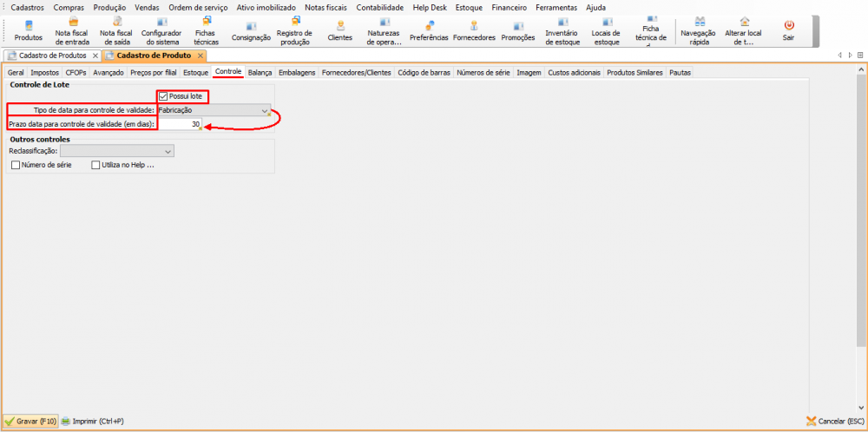Image resolution: width=868 pixels, height=432 pixels.
Task: Click the Cancelar (ESC) button
Action: [835, 422]
